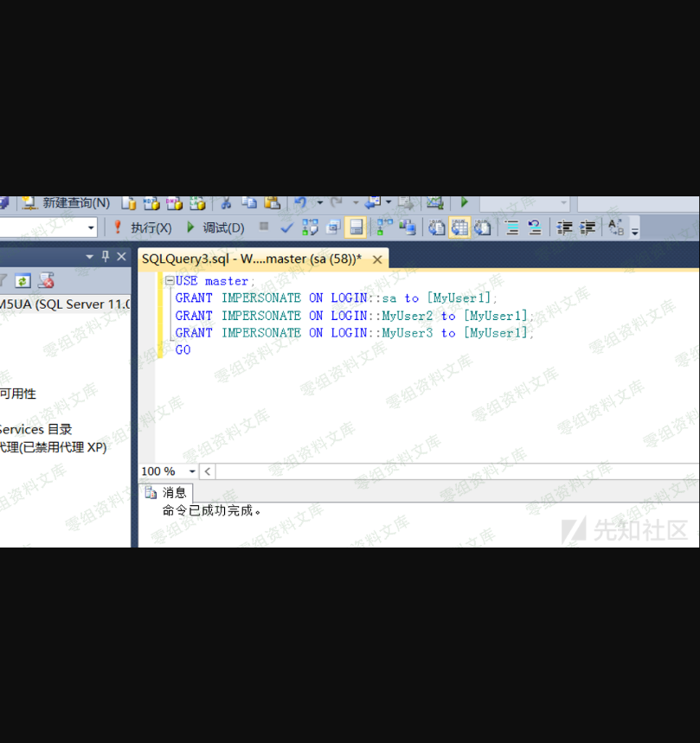Click the undo arrow icon

[300, 202]
